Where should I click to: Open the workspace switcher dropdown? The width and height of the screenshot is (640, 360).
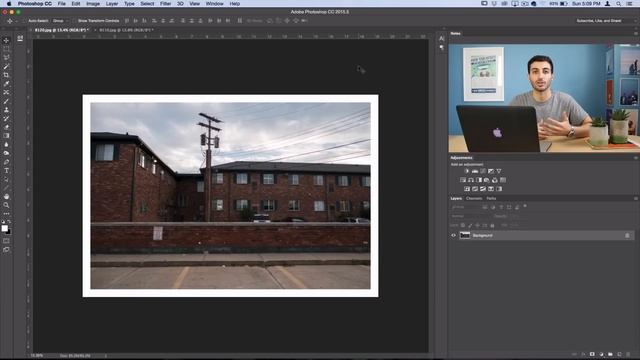tap(606, 21)
